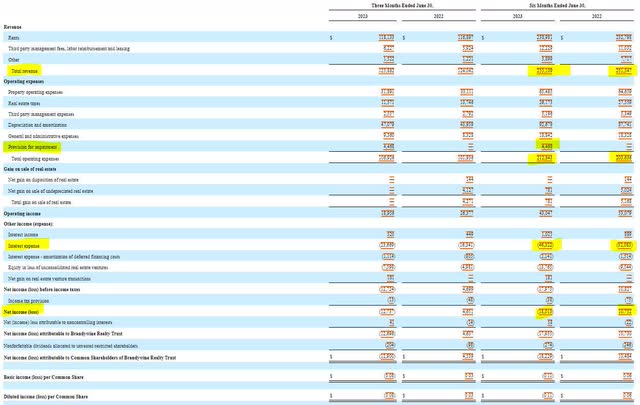Viewport: 640px width, 405px height.
Task: Click "Net income (loss) attributable to Common Shareholders" label
Action: (x=90, y=358)
